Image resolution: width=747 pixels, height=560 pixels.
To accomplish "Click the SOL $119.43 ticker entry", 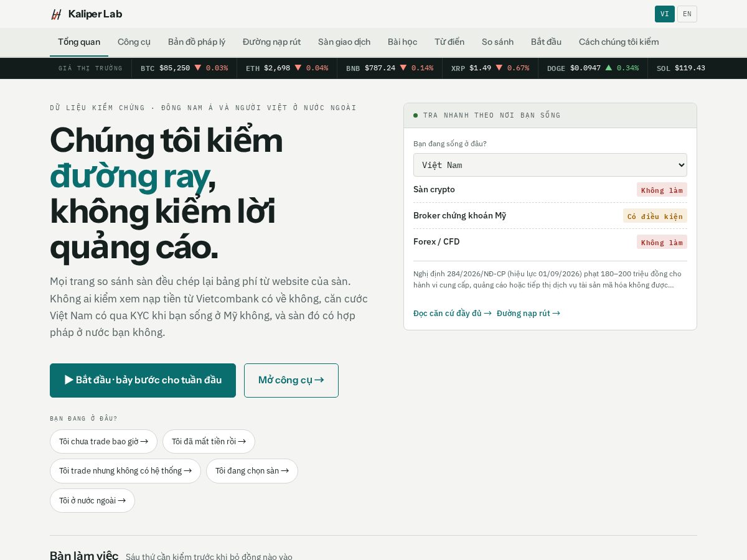I will [681, 68].
